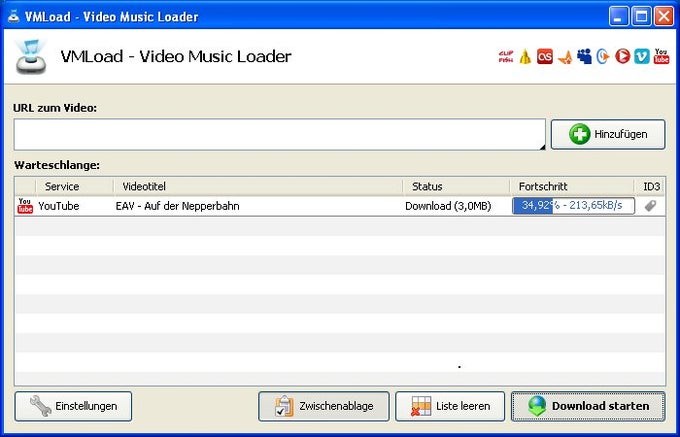This screenshot has height=437, width=680.
Task: Clear queue with Liste leeren
Action: pos(450,406)
